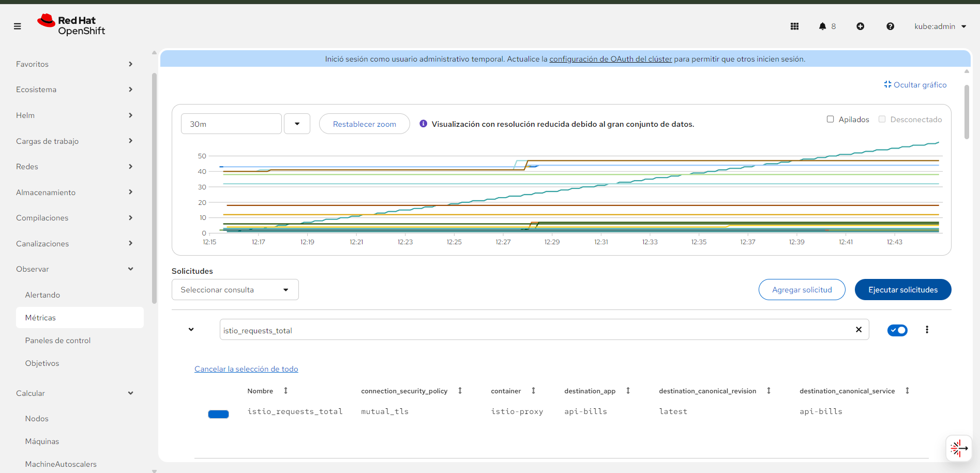Click the Ejecutar solicitudes button
The width and height of the screenshot is (980, 473).
902,290
